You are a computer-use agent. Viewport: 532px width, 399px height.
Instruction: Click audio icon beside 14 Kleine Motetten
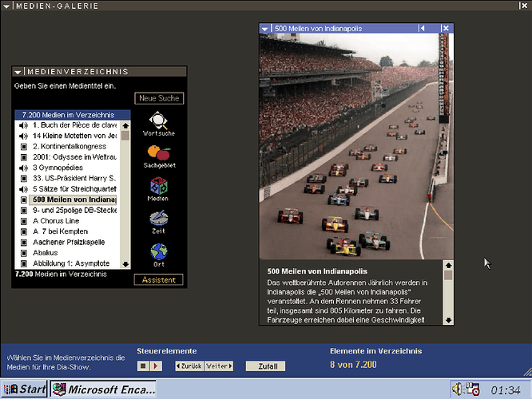23,136
